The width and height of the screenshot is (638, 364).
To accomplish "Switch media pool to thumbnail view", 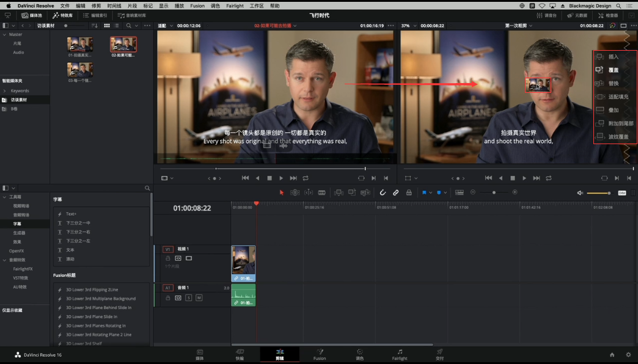I will pos(106,26).
